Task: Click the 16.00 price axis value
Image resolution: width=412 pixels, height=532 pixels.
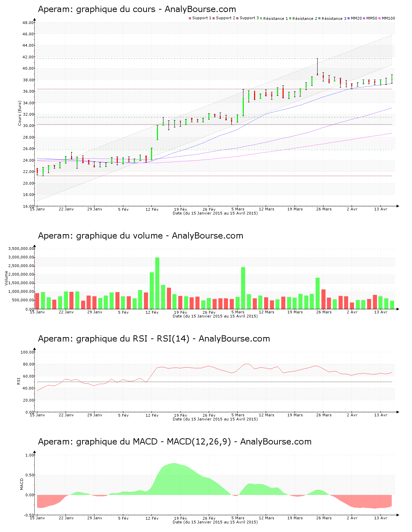Action: point(28,206)
